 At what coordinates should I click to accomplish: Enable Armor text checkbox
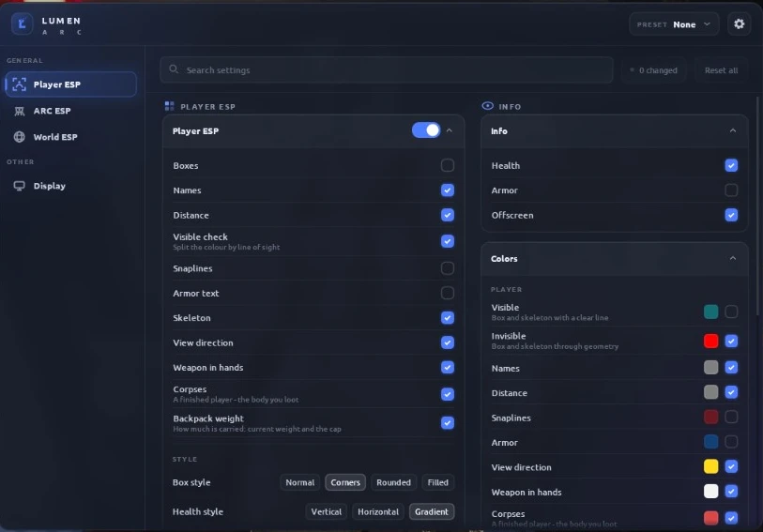point(447,293)
